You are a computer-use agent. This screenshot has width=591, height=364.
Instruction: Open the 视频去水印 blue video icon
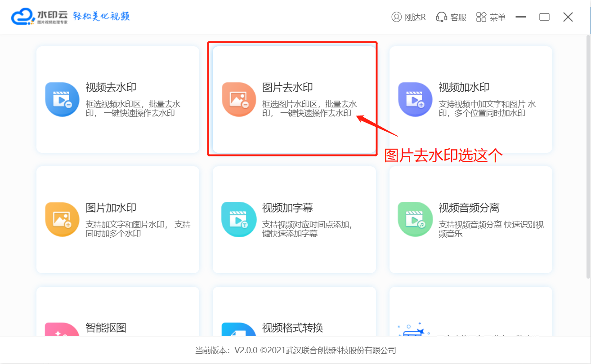point(62,99)
